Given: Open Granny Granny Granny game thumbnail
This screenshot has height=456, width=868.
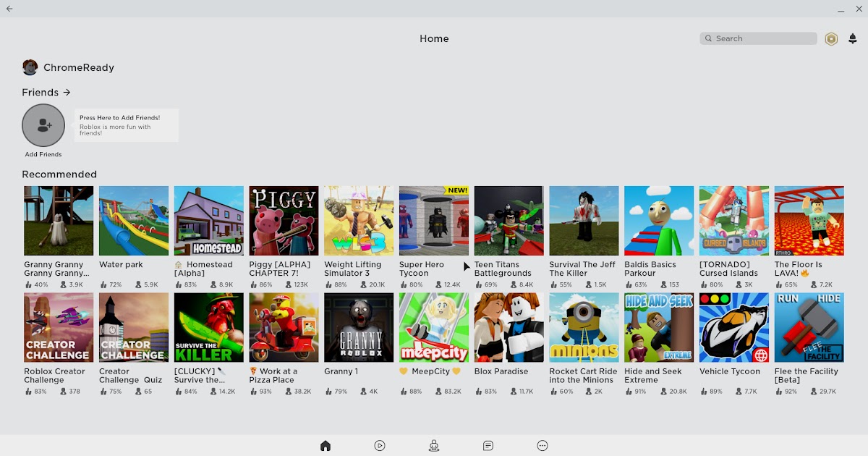Looking at the screenshot, I should pos(59,221).
